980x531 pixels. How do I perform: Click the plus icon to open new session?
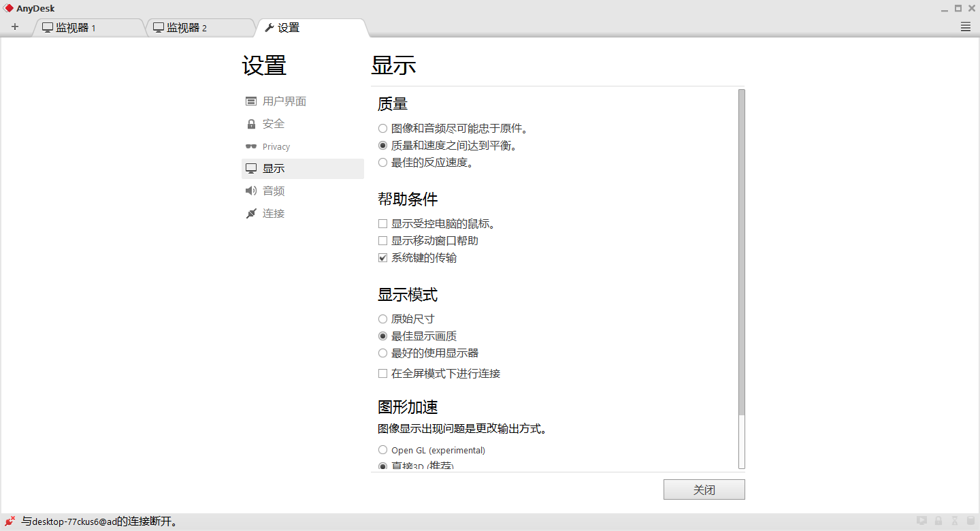pyautogui.click(x=15, y=27)
